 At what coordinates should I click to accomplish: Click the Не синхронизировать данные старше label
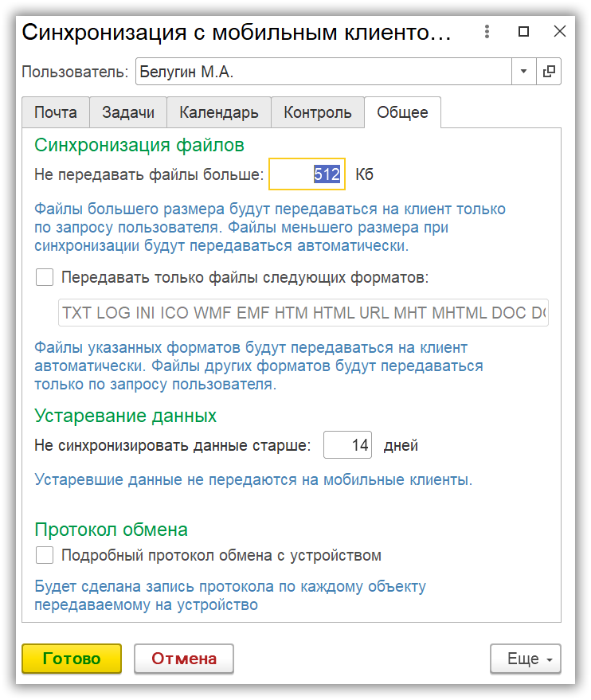coord(173,445)
